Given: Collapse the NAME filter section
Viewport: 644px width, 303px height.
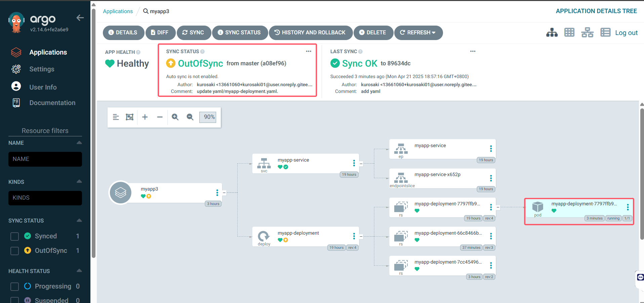Looking at the screenshot, I should click(x=79, y=143).
